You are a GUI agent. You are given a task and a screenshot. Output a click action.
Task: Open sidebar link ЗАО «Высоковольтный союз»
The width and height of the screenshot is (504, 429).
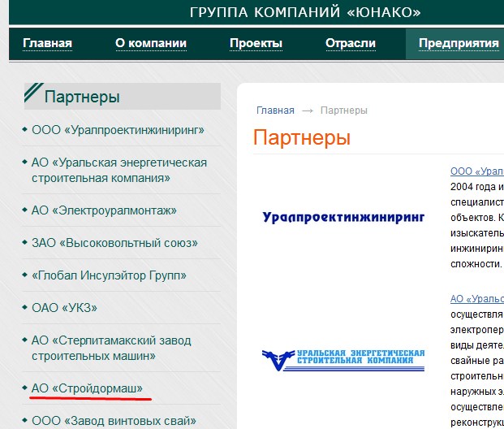point(114,243)
